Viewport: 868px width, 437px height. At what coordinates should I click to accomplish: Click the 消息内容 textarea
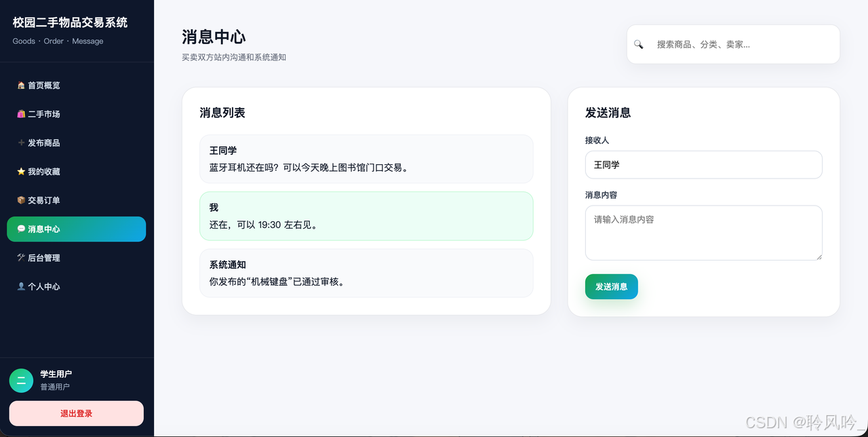703,233
